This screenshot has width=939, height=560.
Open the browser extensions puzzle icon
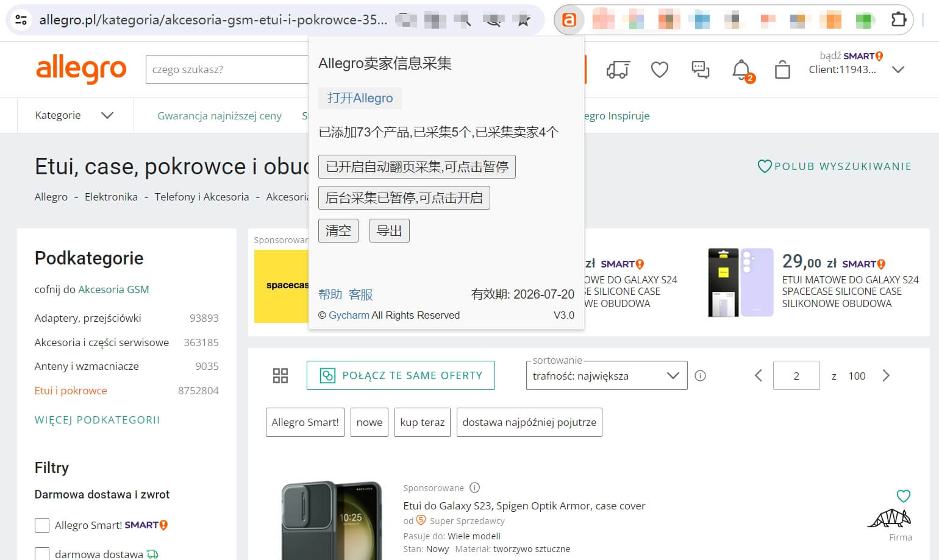(x=898, y=20)
